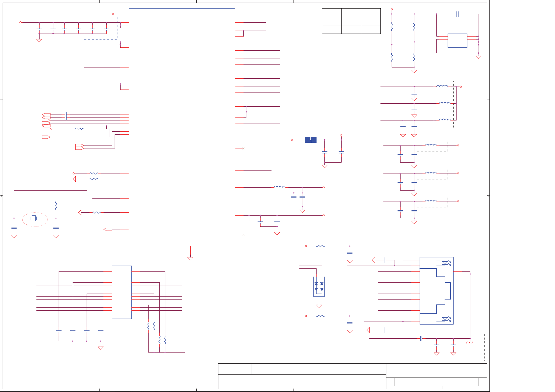
Task: Click the crystal symbol inside the red dashed ellipse
Action: [34, 218]
